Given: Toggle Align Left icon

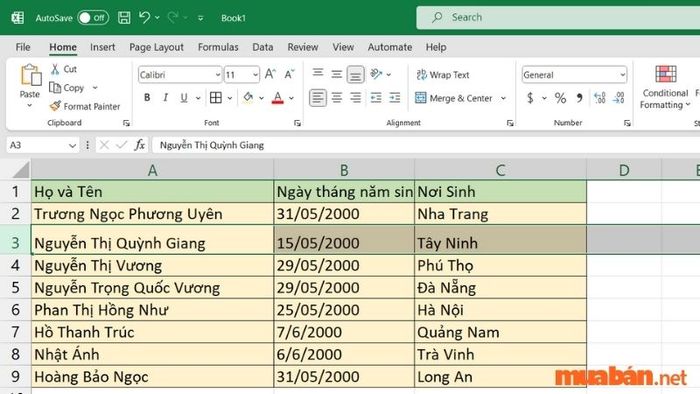Looking at the screenshot, I should [x=317, y=98].
